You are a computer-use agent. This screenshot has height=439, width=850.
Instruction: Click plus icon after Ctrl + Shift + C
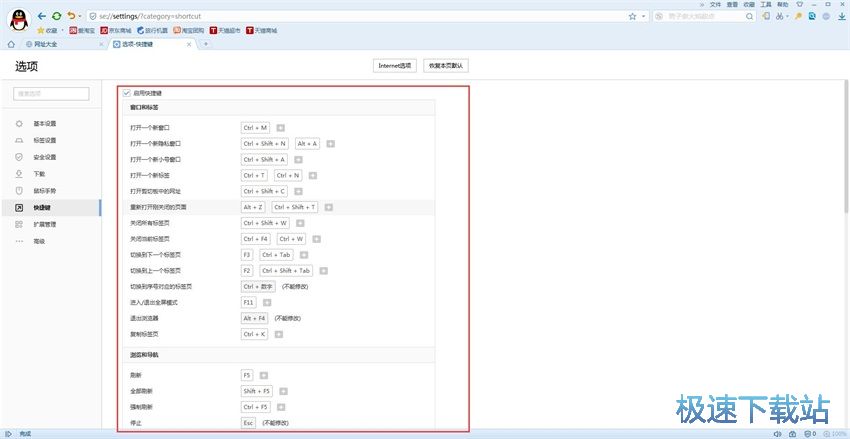[x=298, y=191]
